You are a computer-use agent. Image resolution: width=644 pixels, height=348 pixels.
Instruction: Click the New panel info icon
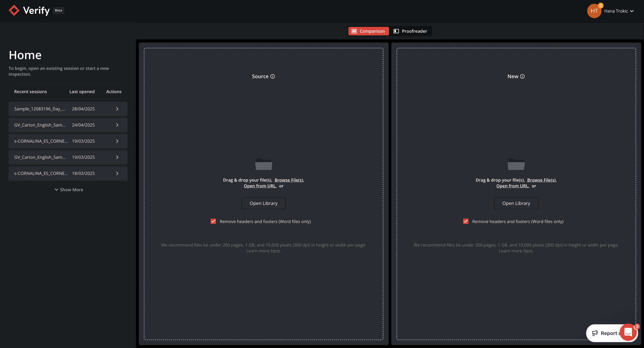(522, 76)
